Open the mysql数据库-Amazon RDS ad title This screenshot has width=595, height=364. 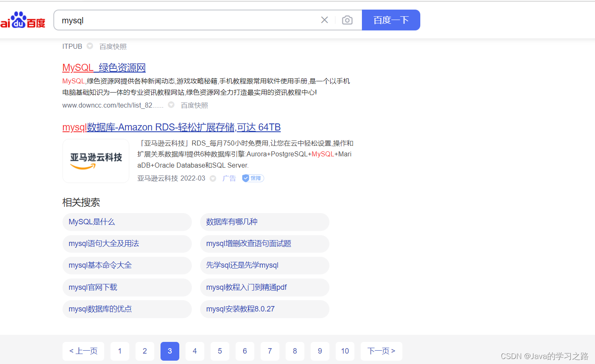pos(171,127)
